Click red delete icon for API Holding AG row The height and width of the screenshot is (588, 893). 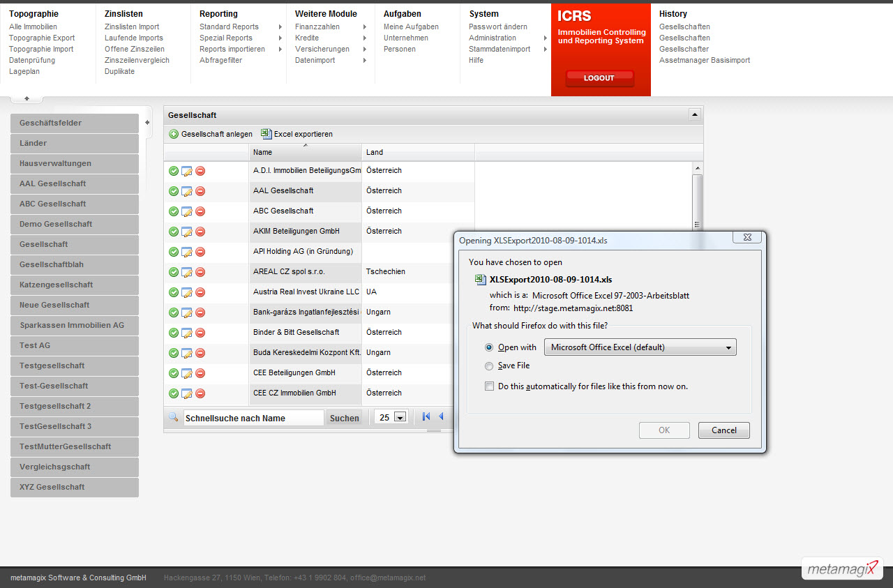pyautogui.click(x=200, y=252)
